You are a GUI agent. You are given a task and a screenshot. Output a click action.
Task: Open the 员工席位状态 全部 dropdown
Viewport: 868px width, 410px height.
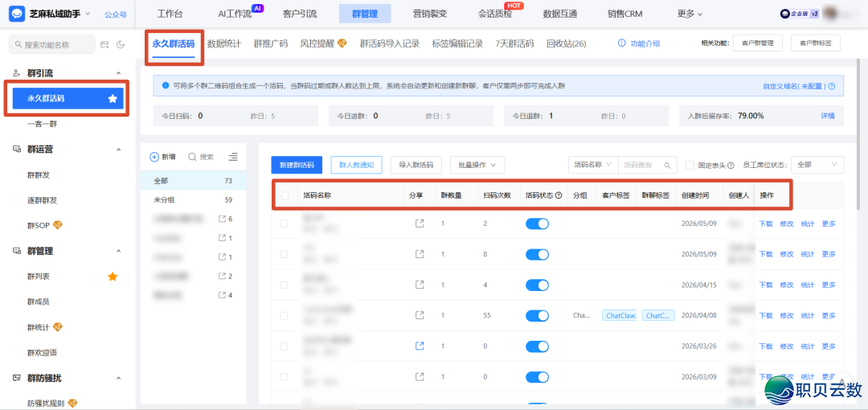817,165
